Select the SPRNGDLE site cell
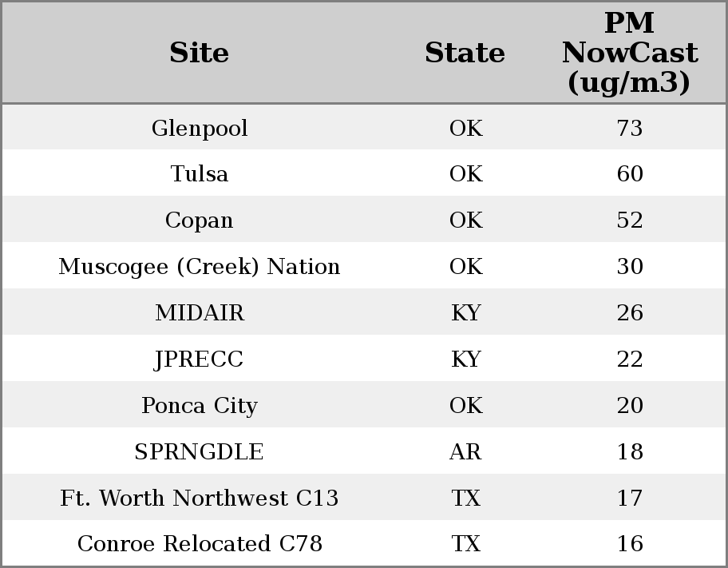This screenshot has width=728, height=568. 200,452
